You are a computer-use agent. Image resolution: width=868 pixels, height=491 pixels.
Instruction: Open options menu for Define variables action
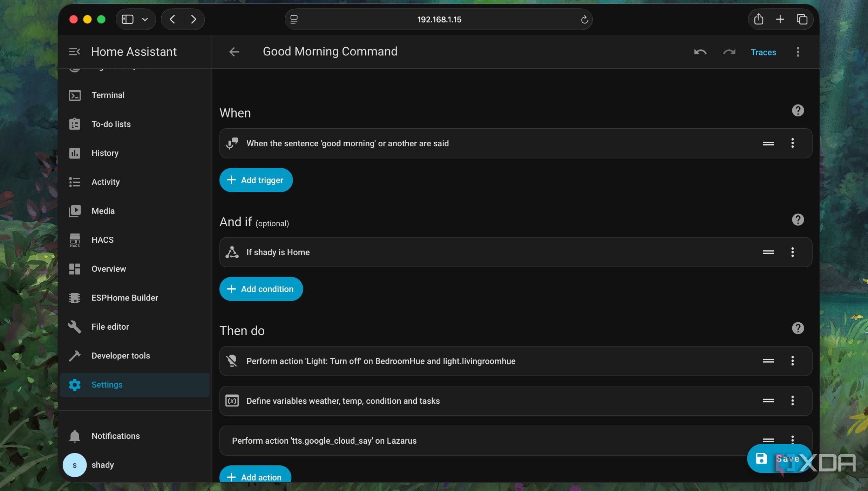tap(792, 401)
